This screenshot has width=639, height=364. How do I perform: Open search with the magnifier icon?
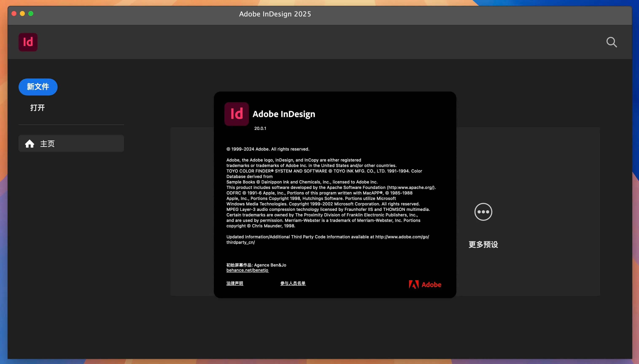612,42
